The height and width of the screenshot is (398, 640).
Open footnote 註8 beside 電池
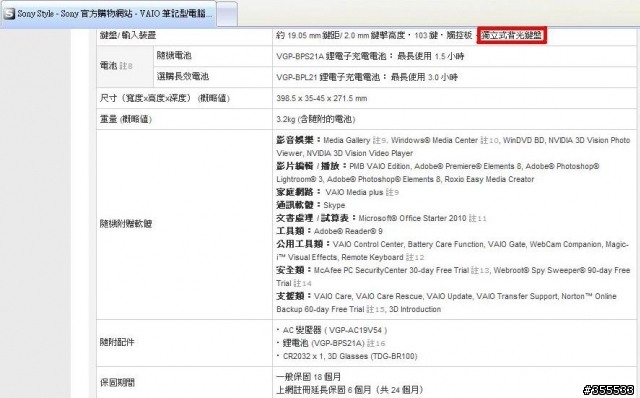click(126, 66)
